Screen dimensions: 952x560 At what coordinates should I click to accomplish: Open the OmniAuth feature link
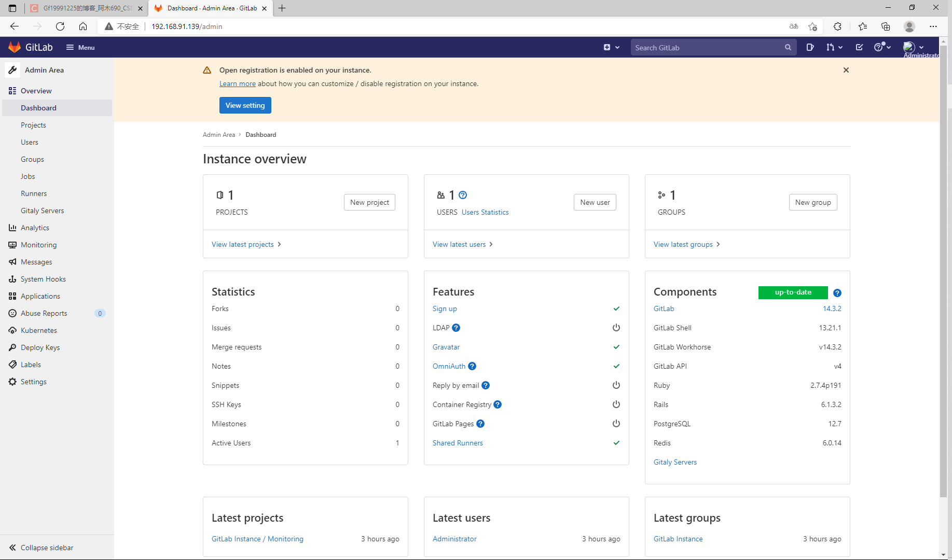pyautogui.click(x=449, y=366)
